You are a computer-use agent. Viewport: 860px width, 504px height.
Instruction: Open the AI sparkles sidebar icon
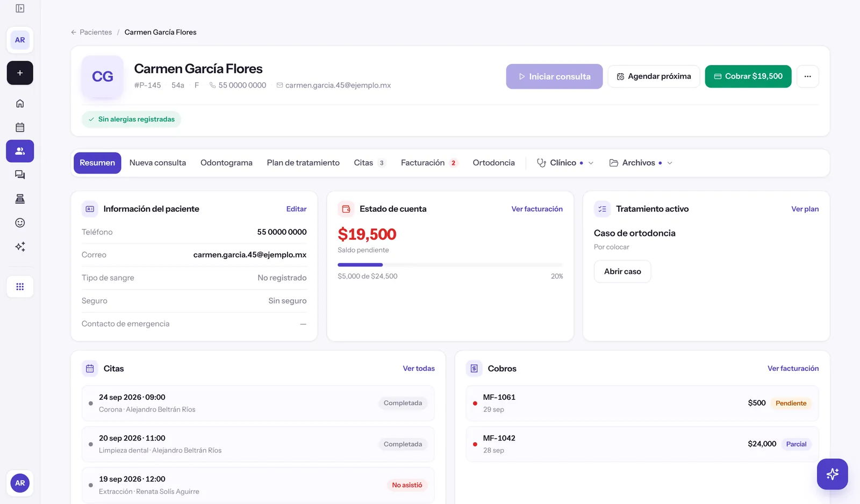(20, 247)
